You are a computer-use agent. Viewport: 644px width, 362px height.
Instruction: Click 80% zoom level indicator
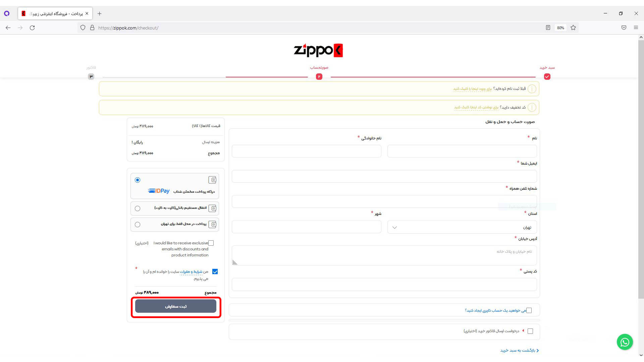pos(560,28)
